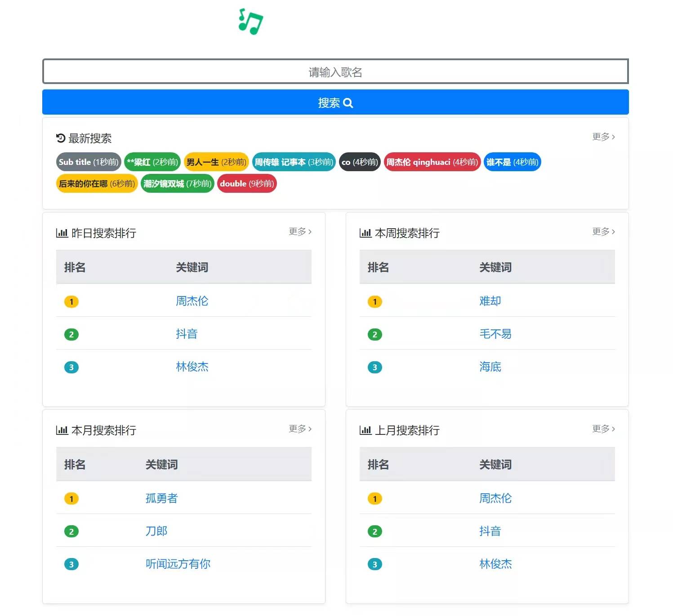Select the 周杰伦 qinghuaci search tag

(432, 162)
